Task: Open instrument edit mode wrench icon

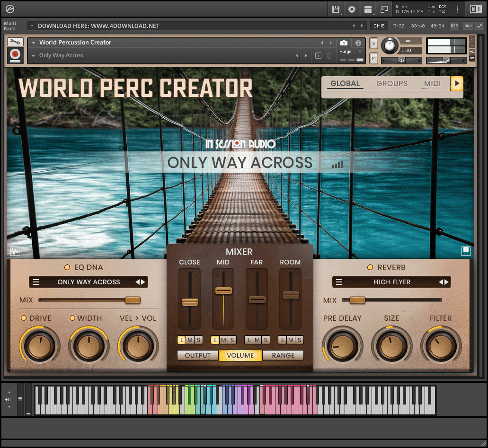Action: pos(15,42)
